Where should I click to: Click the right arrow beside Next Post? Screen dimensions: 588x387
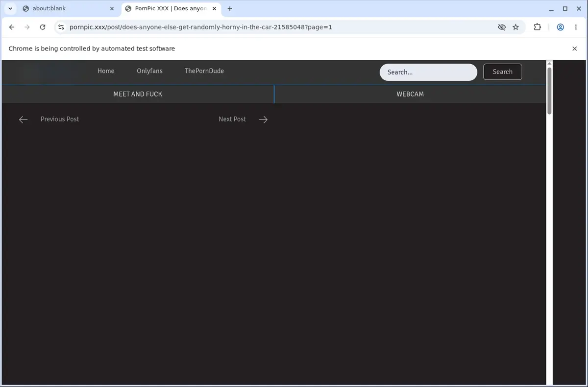[263, 120]
